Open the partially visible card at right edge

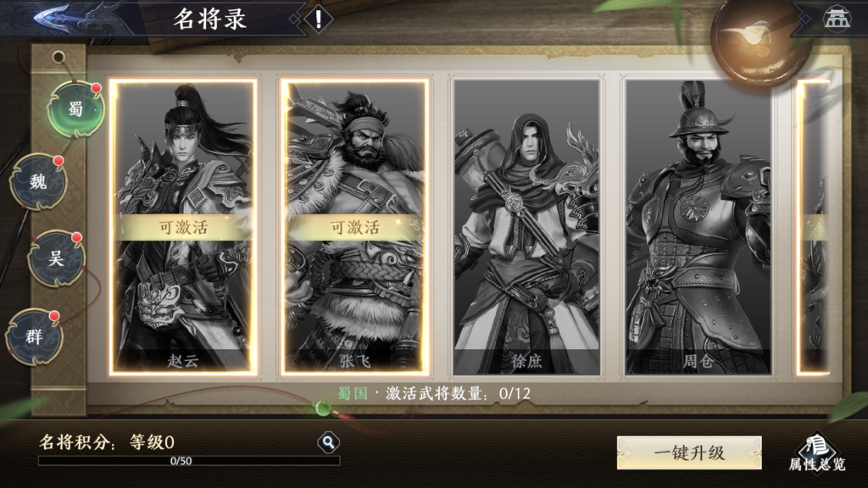click(813, 227)
